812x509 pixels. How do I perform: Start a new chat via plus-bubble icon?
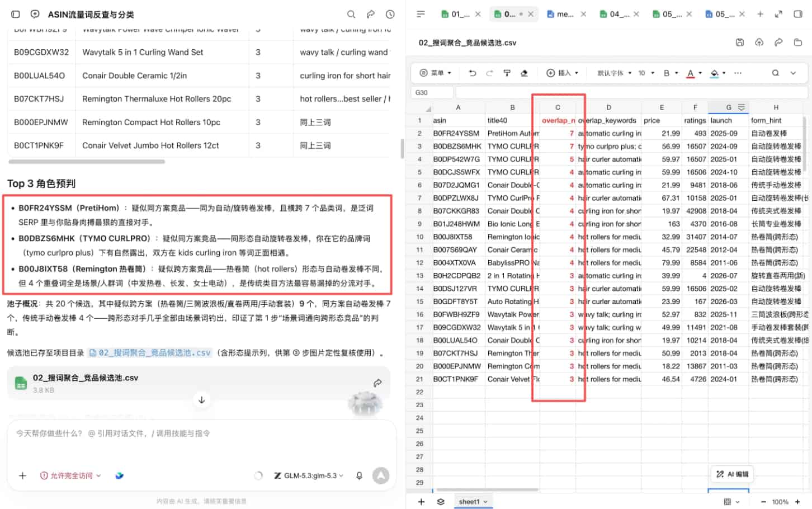[x=35, y=14]
